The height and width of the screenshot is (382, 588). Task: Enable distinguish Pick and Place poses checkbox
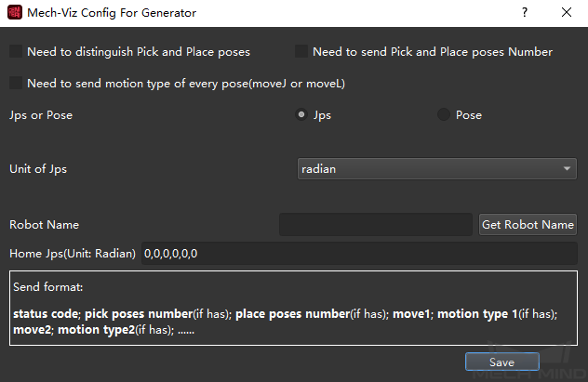[16, 52]
